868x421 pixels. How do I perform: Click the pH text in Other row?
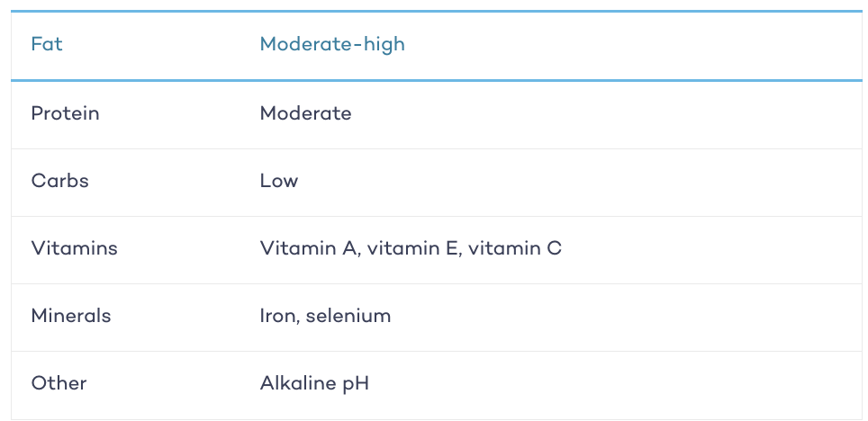click(356, 384)
